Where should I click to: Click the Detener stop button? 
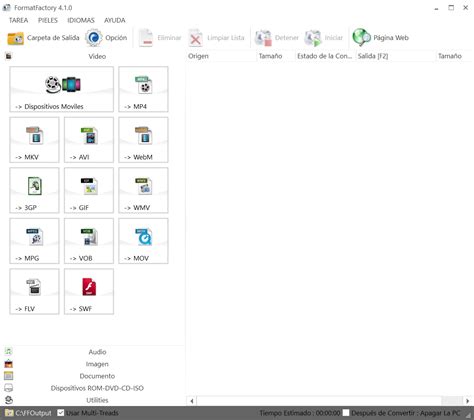point(277,38)
